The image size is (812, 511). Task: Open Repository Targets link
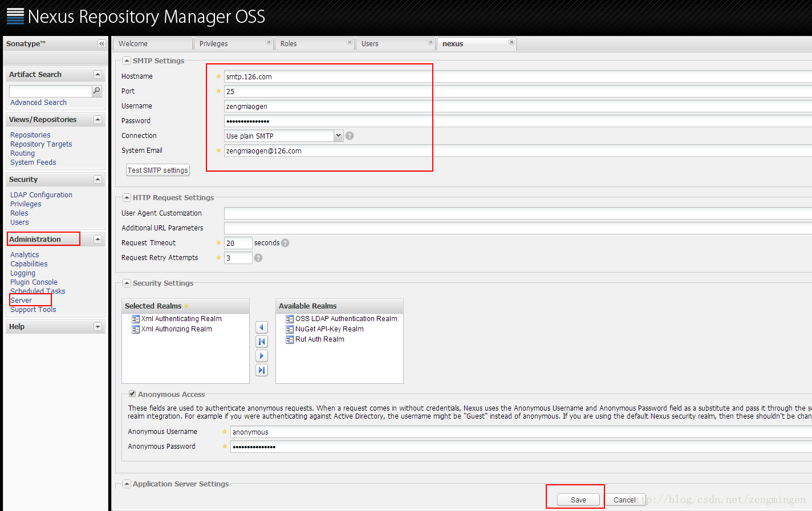tap(41, 144)
